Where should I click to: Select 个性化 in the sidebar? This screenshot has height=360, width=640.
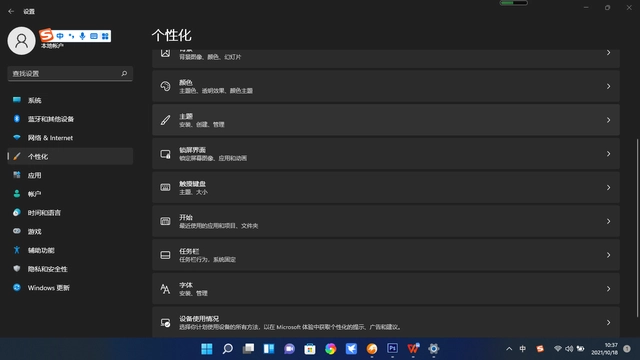pyautogui.click(x=70, y=156)
